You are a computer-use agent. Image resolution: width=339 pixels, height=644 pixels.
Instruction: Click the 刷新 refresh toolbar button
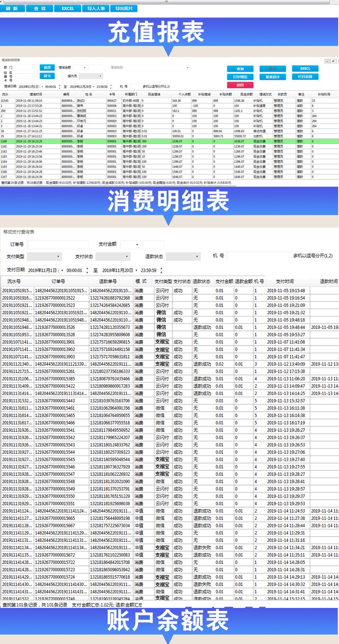click(x=12, y=9)
